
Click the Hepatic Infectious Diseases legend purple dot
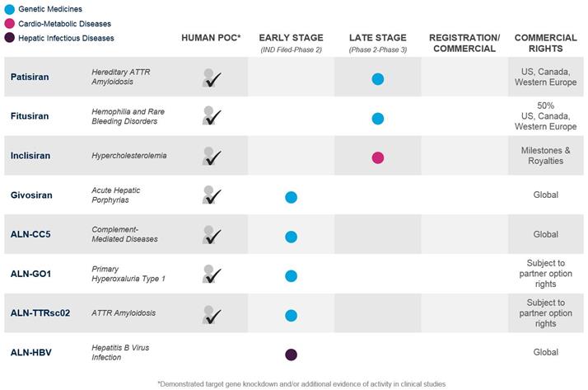click(8, 38)
